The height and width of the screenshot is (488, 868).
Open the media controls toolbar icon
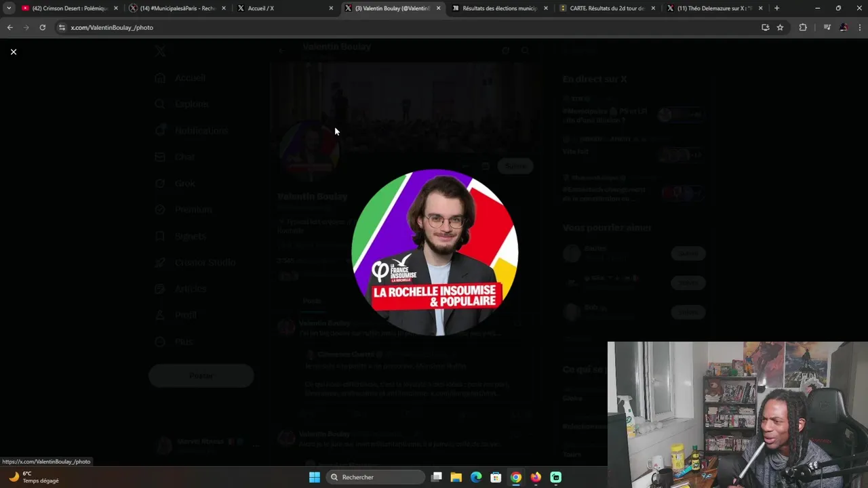[827, 27]
